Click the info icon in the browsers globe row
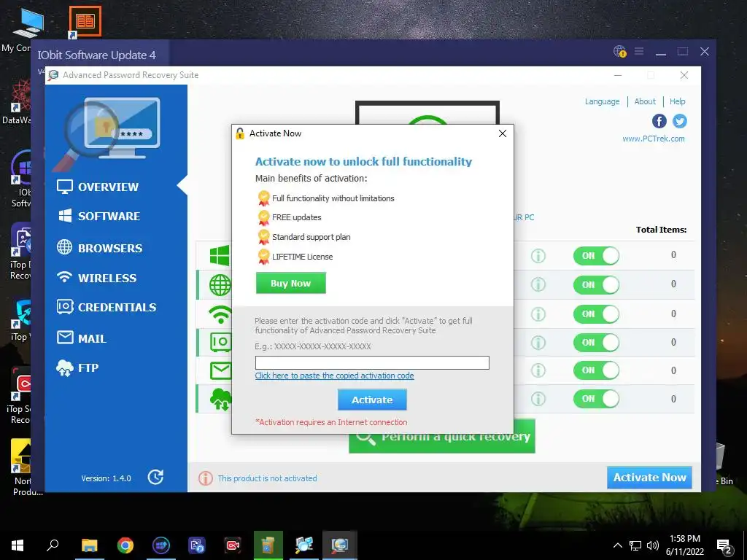 pos(538,285)
